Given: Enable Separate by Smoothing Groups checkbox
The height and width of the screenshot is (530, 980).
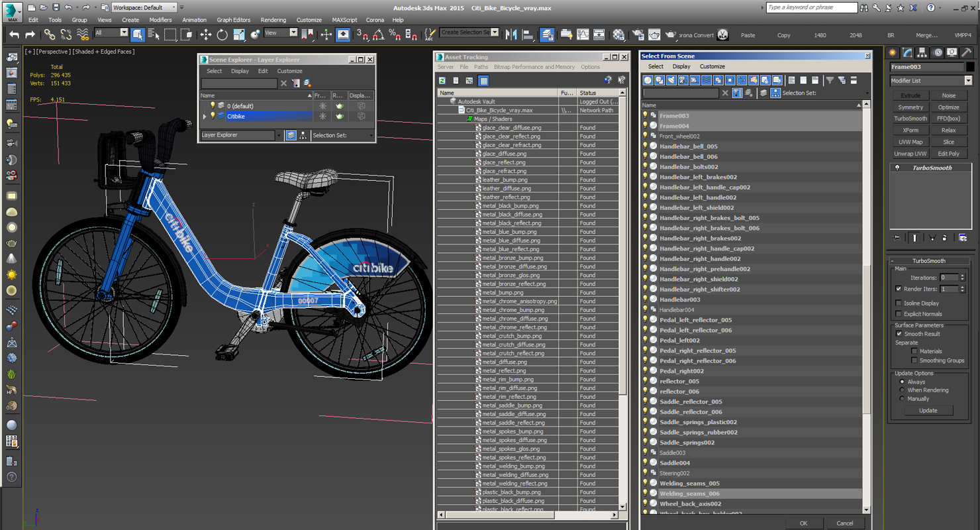Looking at the screenshot, I should click(x=914, y=360).
